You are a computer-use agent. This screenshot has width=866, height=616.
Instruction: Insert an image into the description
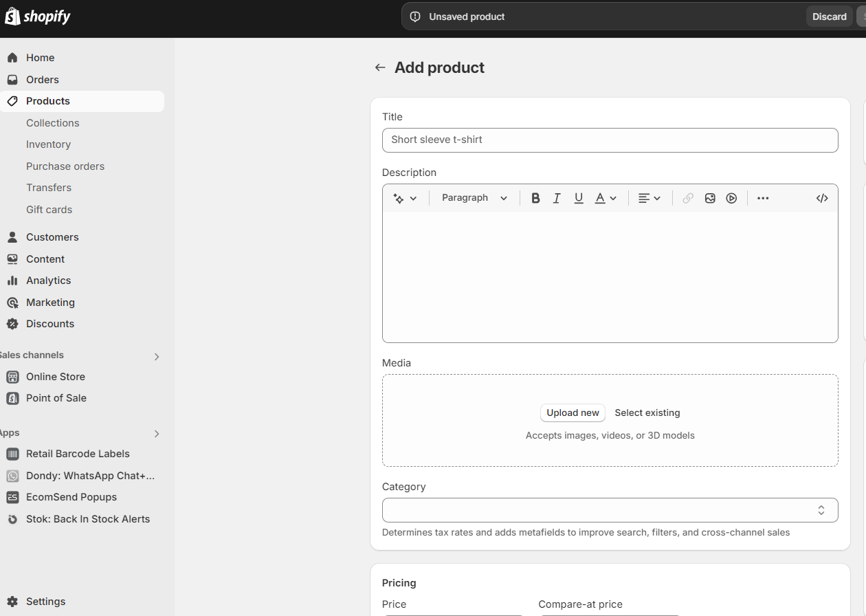(709, 198)
